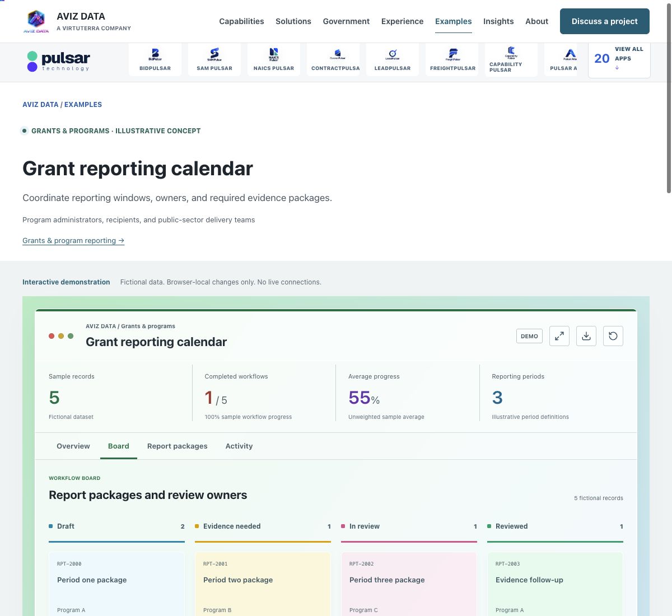This screenshot has width=672, height=616.
Task: Open the Activity tab
Action: 239,446
